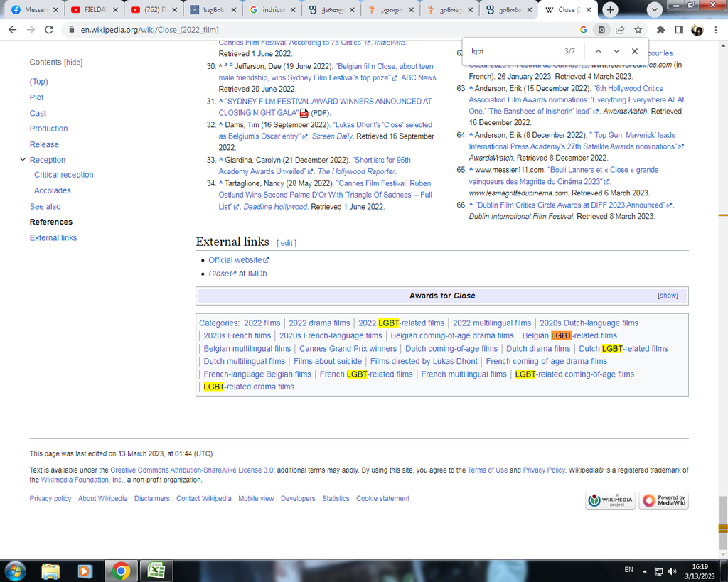728x582 pixels.
Task: Open Films directed by Lukas Dhont category
Action: coord(424,361)
